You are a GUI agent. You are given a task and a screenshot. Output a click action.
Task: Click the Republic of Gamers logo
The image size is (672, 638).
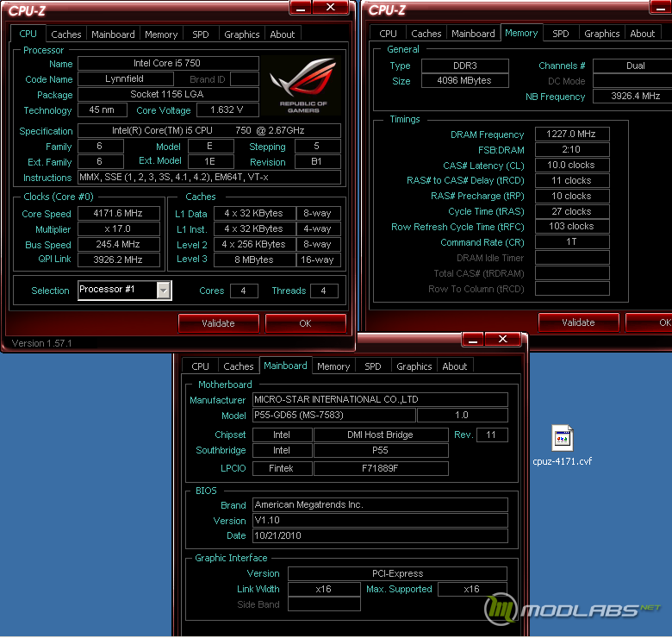[303, 85]
